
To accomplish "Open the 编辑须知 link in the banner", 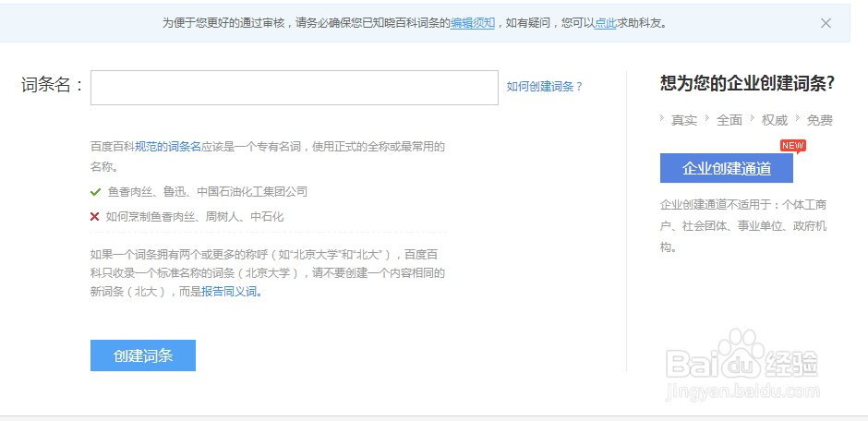I will (x=472, y=23).
